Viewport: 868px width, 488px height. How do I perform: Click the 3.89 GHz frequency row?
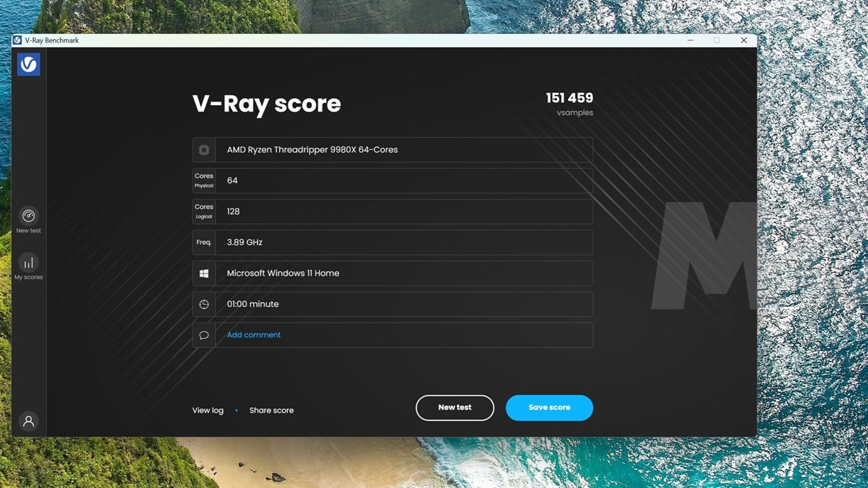pos(403,242)
